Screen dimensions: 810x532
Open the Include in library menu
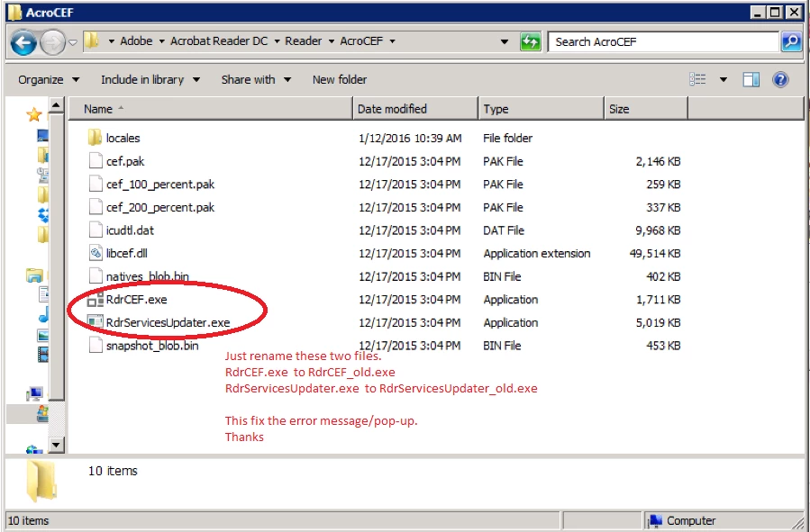[x=150, y=79]
